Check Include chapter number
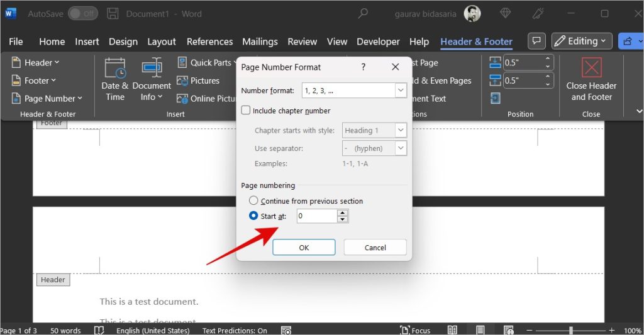The width and height of the screenshot is (644, 335). point(246,110)
